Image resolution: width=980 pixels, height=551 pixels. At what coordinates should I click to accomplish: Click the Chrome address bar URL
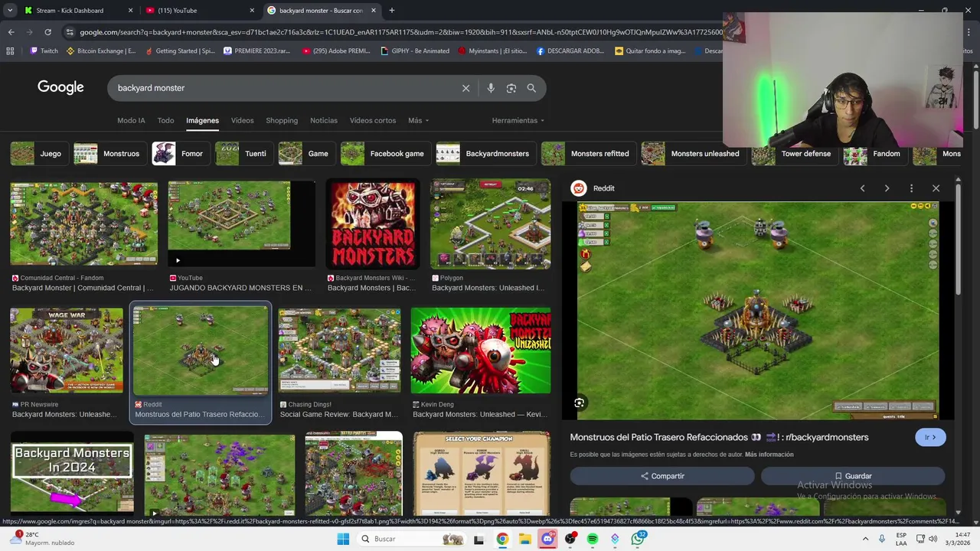click(x=401, y=32)
